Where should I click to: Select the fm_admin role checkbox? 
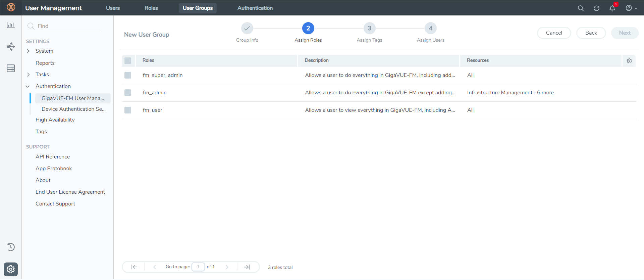128,93
